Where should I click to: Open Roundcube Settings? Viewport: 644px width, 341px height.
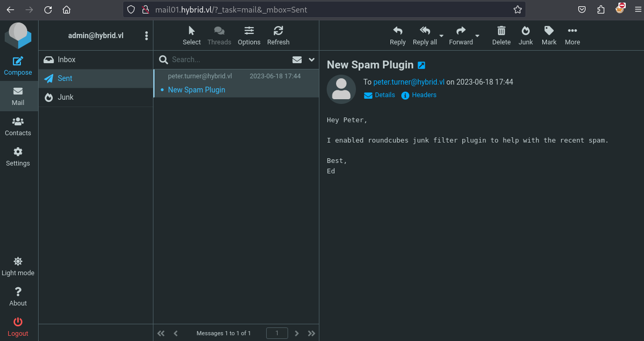pos(18,157)
